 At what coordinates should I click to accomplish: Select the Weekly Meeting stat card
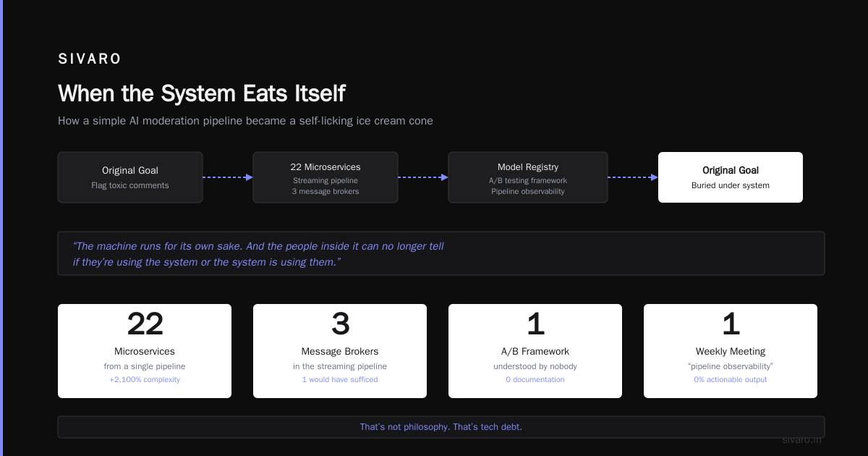tap(731, 351)
